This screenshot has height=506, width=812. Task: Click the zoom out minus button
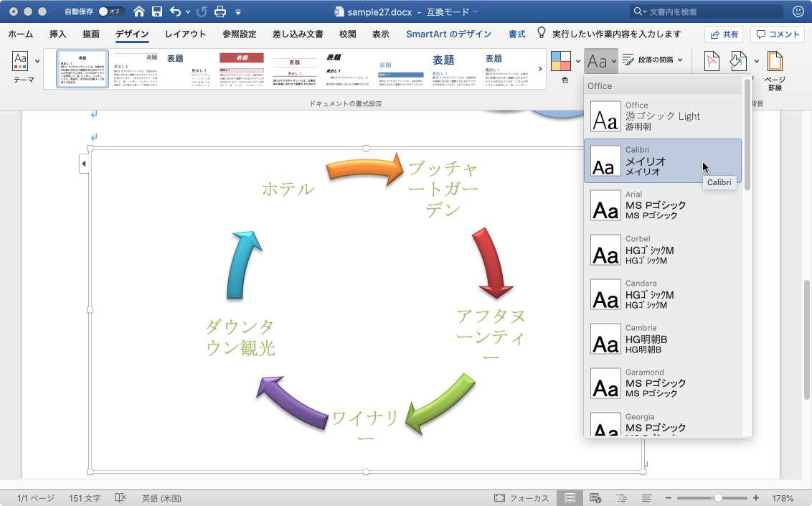pyautogui.click(x=668, y=497)
